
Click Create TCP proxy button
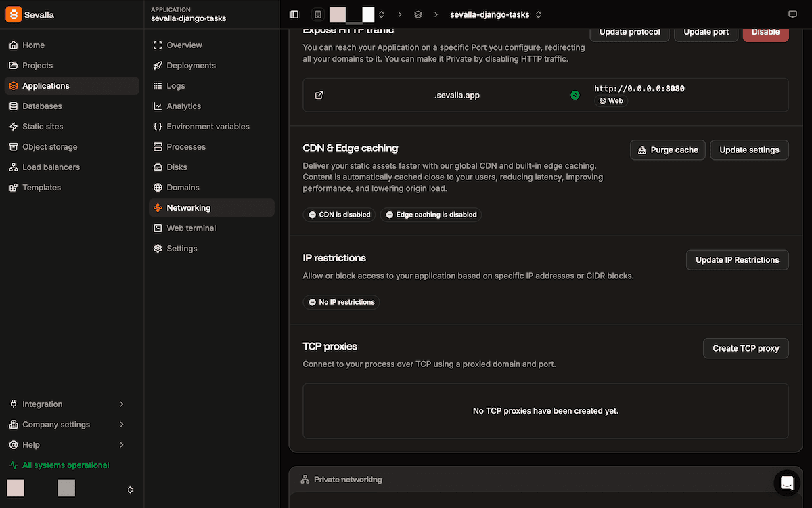coord(746,348)
